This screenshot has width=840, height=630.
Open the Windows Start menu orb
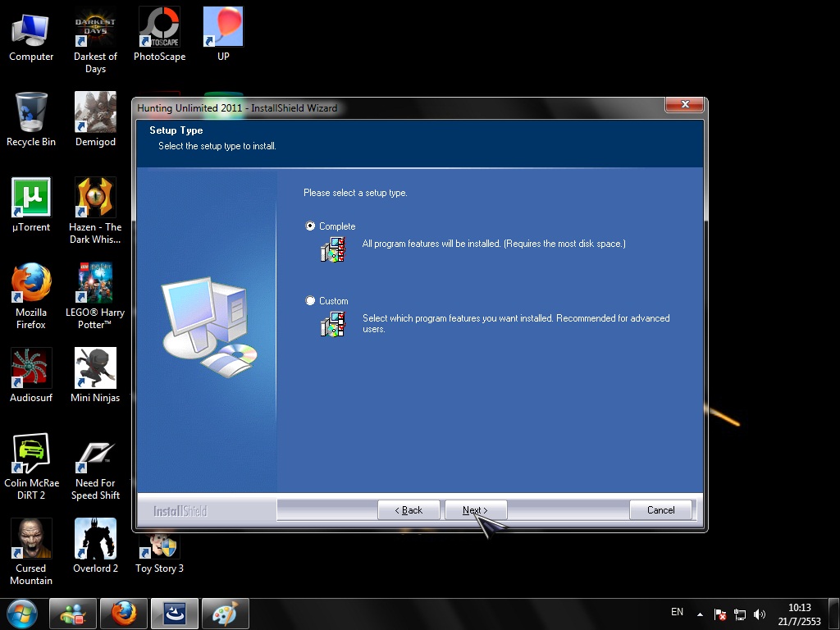22,614
